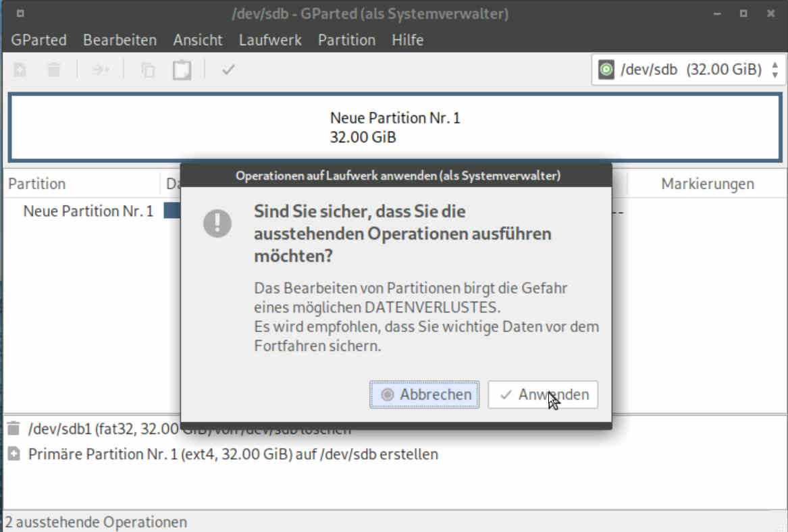Viewport: 788px width, 532px height.
Task: Select the Neue Partition Nr. 1 graphic block
Action: point(395,127)
